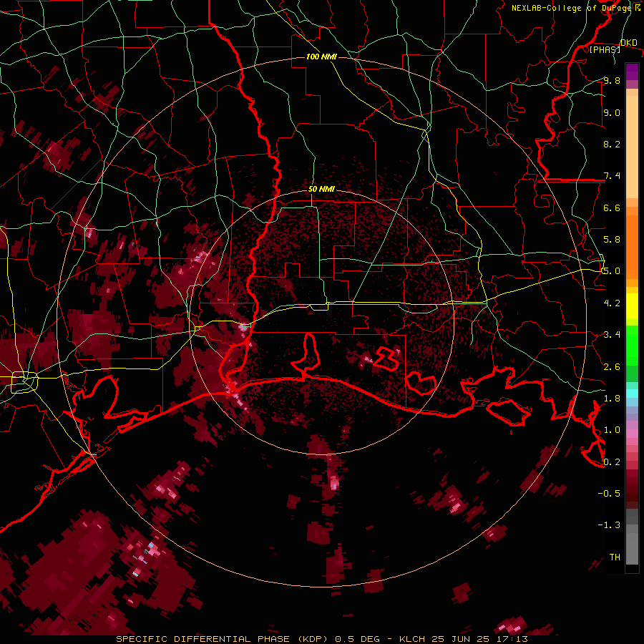Select the 3.4 scale value
Viewport: 644px width, 644px height.
(612, 335)
